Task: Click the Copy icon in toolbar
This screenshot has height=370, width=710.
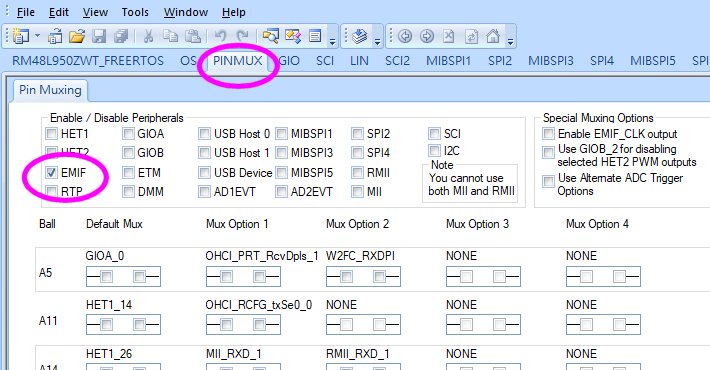Action: [x=170, y=36]
